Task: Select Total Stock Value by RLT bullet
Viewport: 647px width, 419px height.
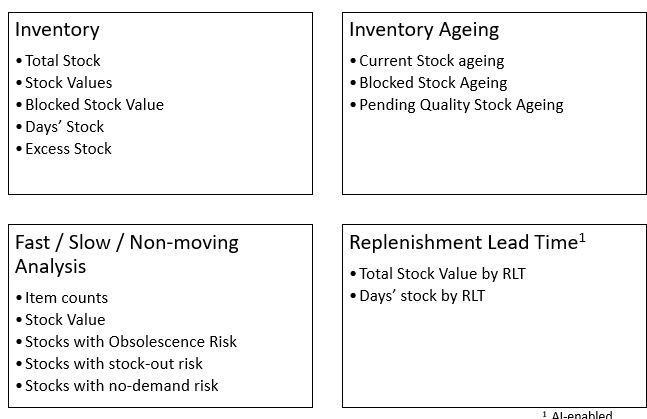Action: point(442,274)
